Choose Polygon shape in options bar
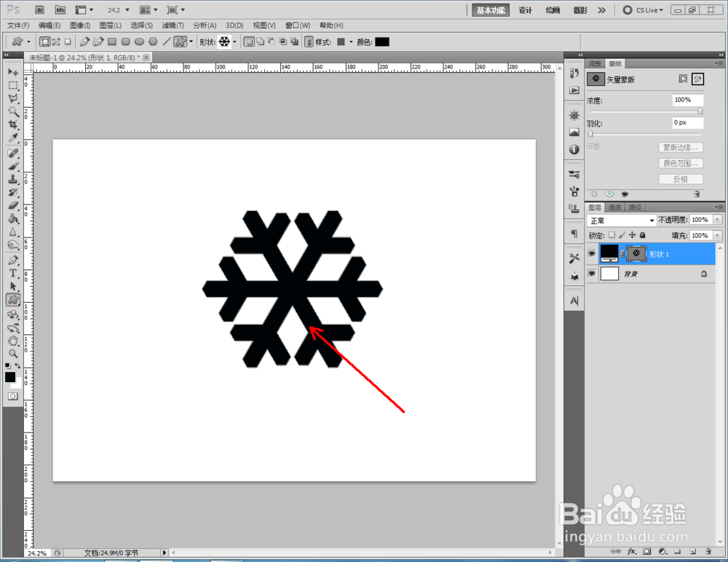 [153, 41]
